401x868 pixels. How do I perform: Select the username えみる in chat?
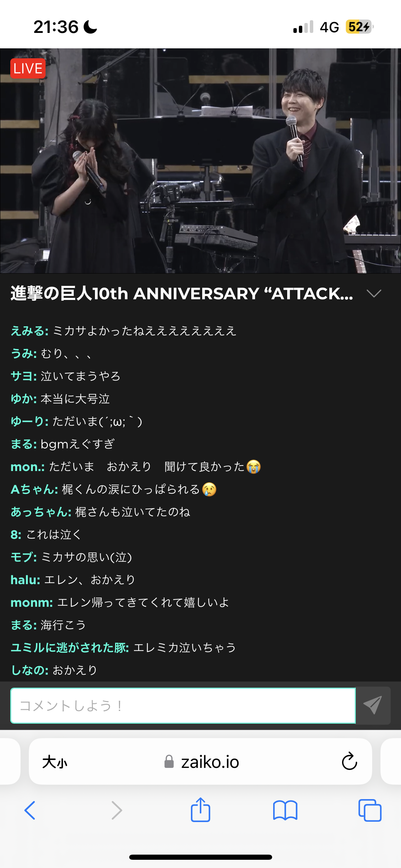(x=29, y=331)
